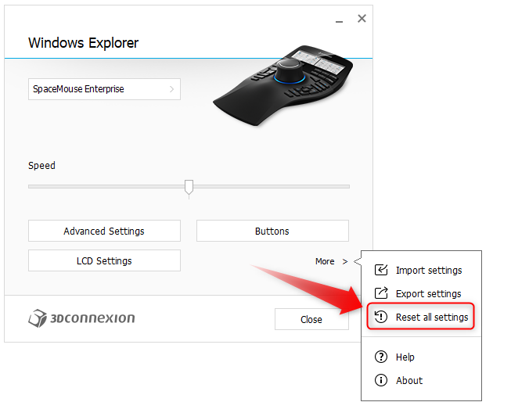The height and width of the screenshot is (420, 511).
Task: Close the window with the X
Action: click(x=362, y=19)
